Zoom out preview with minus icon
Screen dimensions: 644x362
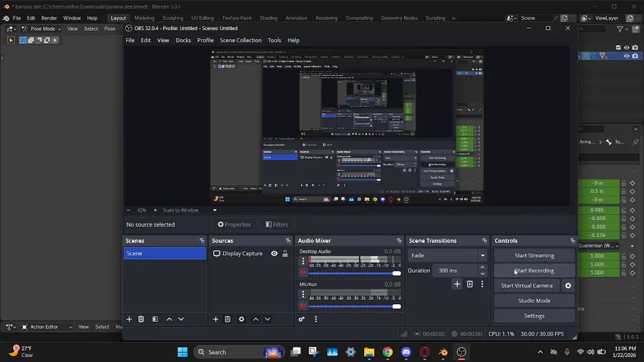(x=129, y=210)
